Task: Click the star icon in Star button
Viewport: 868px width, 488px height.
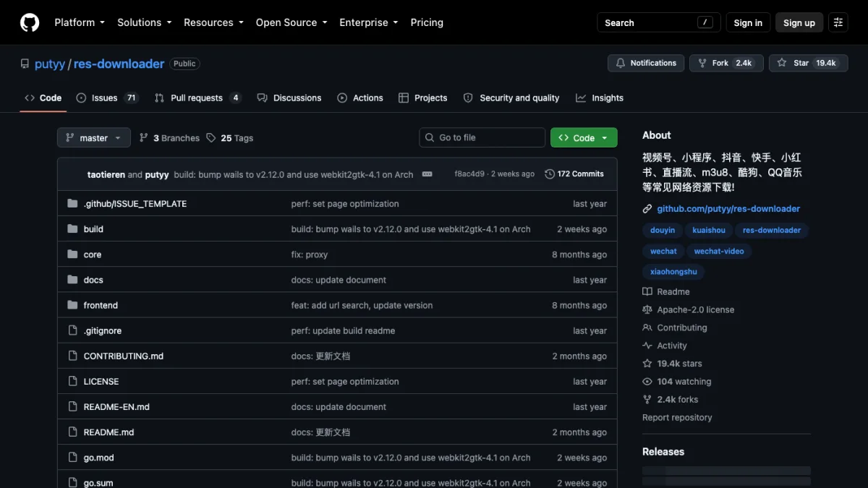Action: pyautogui.click(x=781, y=63)
